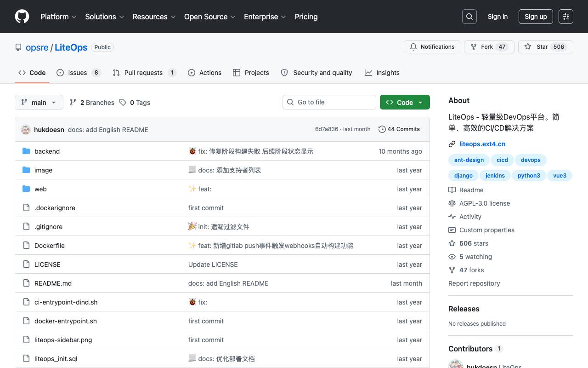Click the bell icon in Notifications
The height and width of the screenshot is (368, 588).
click(413, 47)
